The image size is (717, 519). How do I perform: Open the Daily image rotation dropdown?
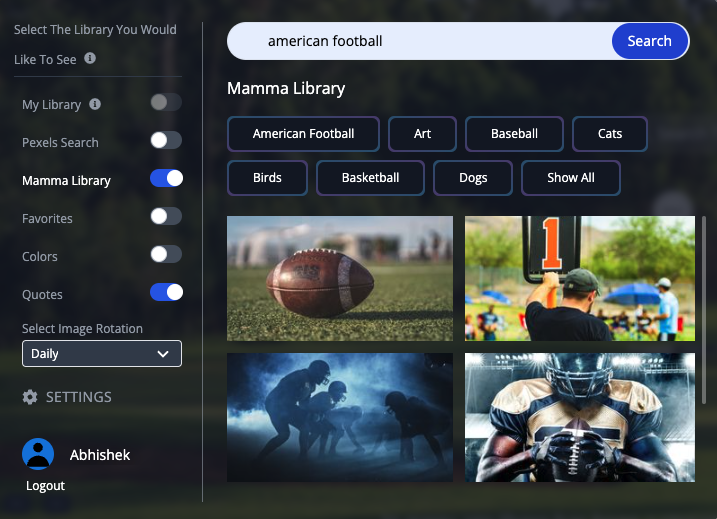(102, 353)
